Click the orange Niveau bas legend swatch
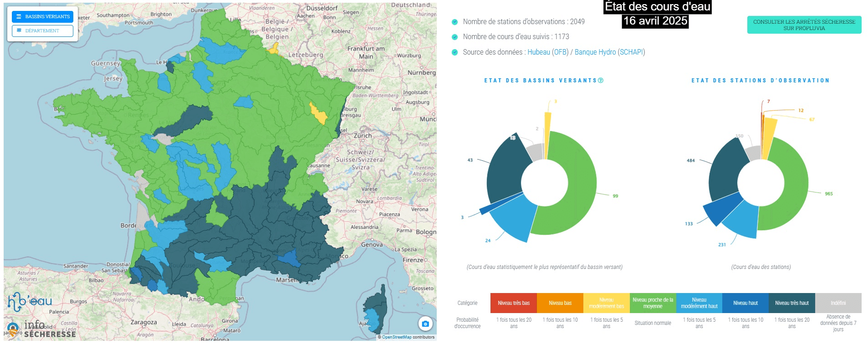868x344 pixels. click(560, 303)
